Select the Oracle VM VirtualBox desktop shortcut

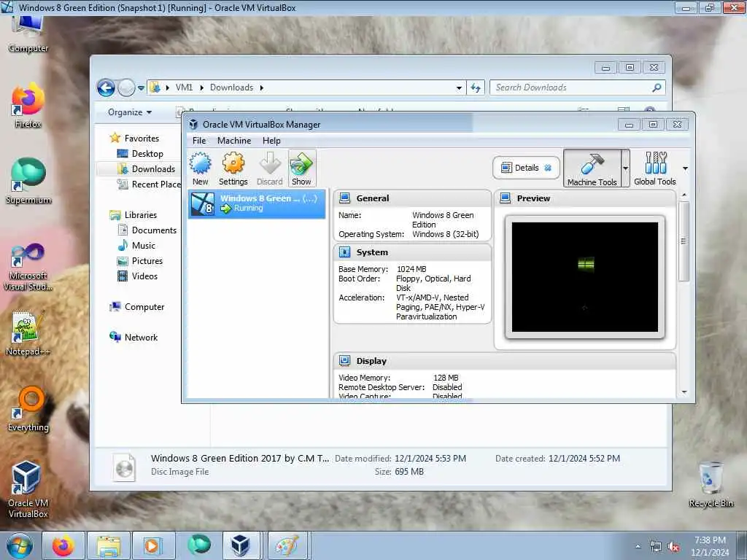[x=28, y=489]
